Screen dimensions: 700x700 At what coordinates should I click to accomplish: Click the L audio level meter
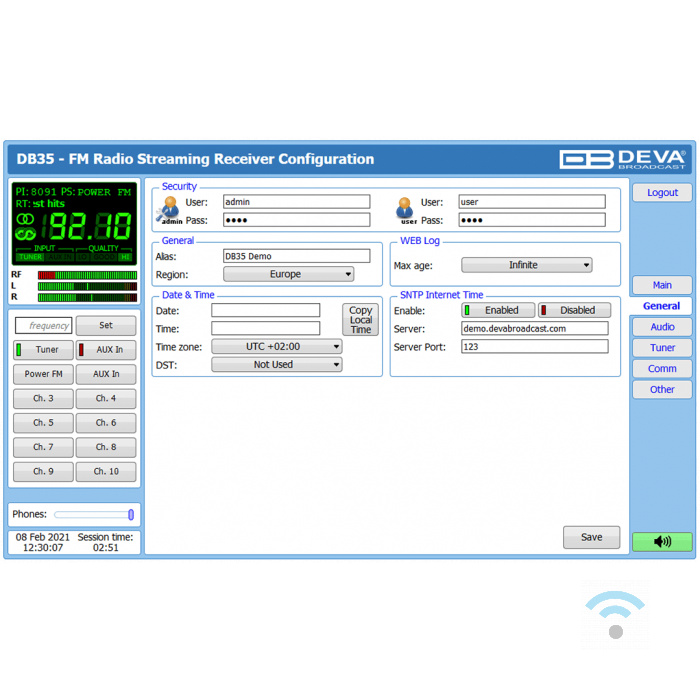pyautogui.click(x=88, y=286)
